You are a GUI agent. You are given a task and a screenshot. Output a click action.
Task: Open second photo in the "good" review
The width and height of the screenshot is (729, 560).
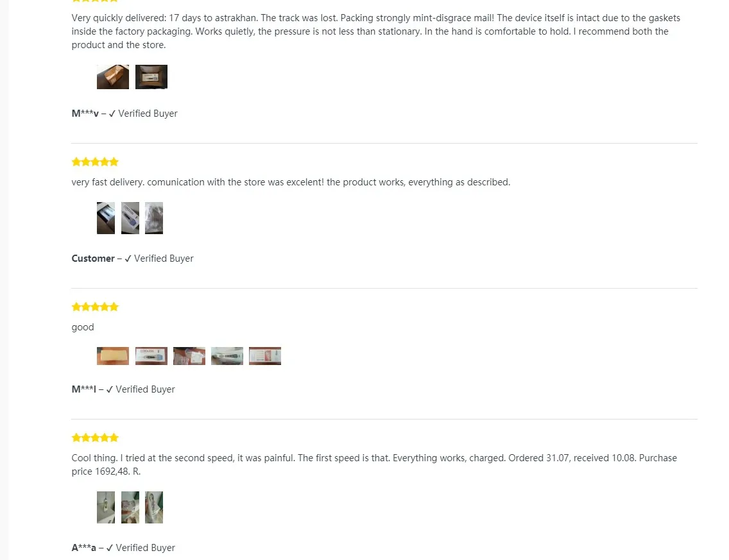(151, 356)
